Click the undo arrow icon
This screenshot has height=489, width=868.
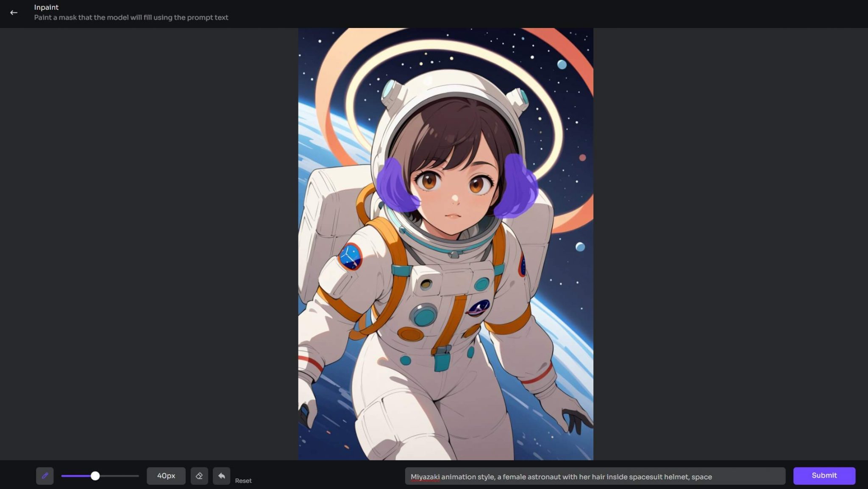(x=222, y=476)
